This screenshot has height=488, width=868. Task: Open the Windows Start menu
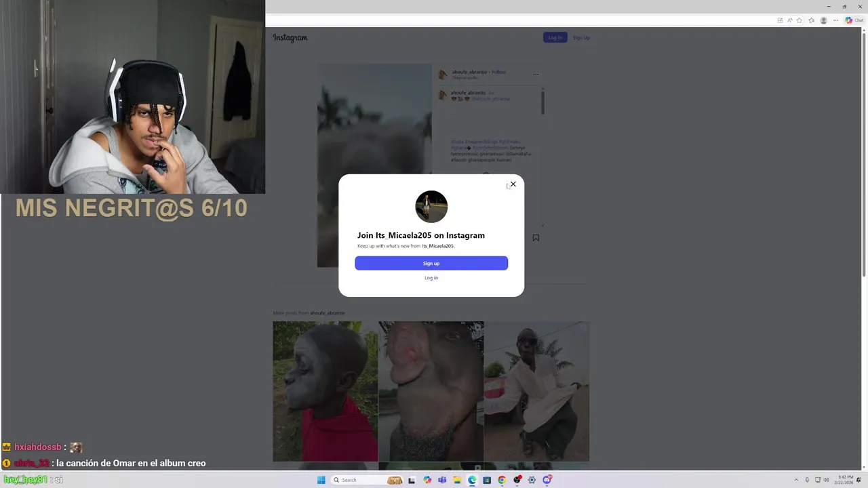[x=321, y=480]
